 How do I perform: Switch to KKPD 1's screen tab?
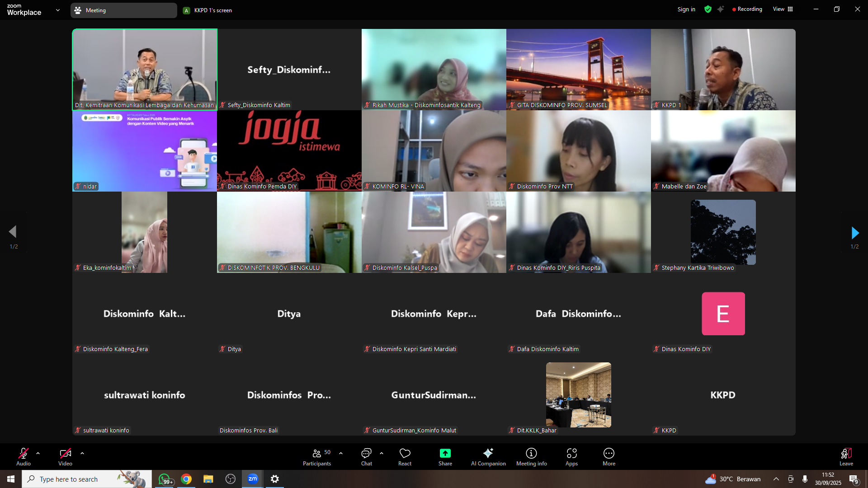(x=208, y=10)
